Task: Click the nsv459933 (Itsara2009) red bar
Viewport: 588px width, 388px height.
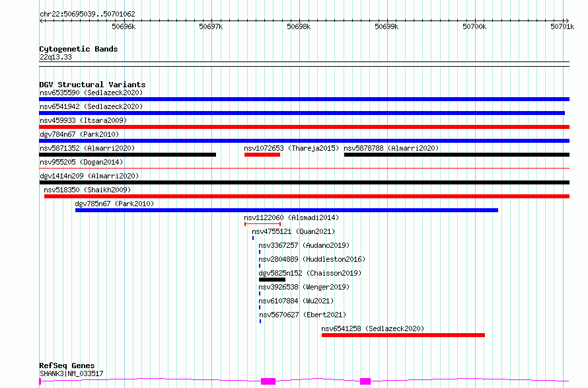Action: tap(304, 127)
